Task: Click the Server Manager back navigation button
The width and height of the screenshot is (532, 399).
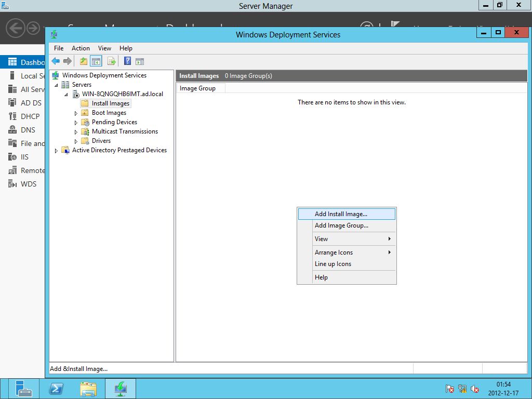Action: 16,28
